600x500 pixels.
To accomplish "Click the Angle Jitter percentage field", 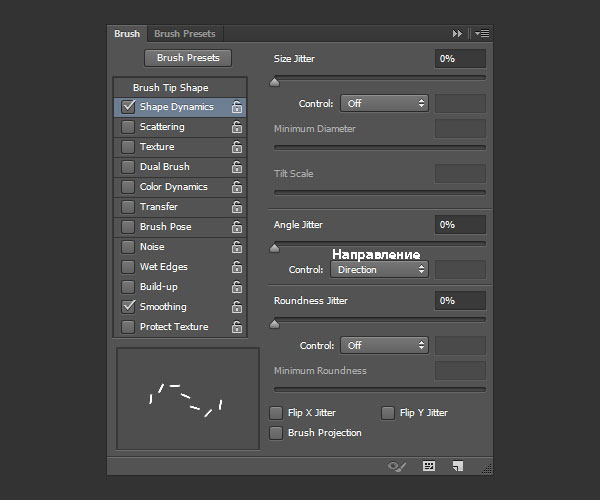I will click(460, 225).
